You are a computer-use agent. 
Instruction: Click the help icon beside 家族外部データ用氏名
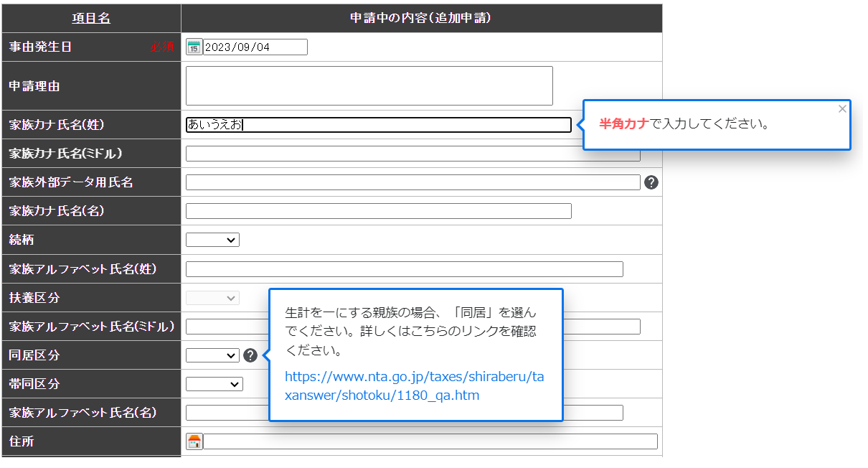(651, 182)
